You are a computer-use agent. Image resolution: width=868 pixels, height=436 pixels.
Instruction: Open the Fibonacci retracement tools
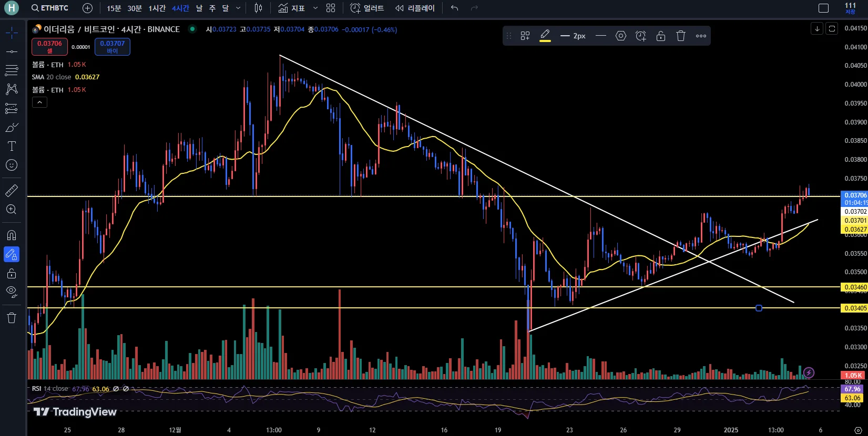click(12, 70)
